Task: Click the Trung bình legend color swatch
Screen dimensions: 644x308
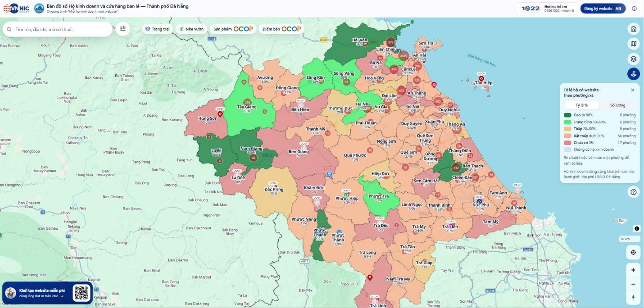Action: click(x=568, y=122)
